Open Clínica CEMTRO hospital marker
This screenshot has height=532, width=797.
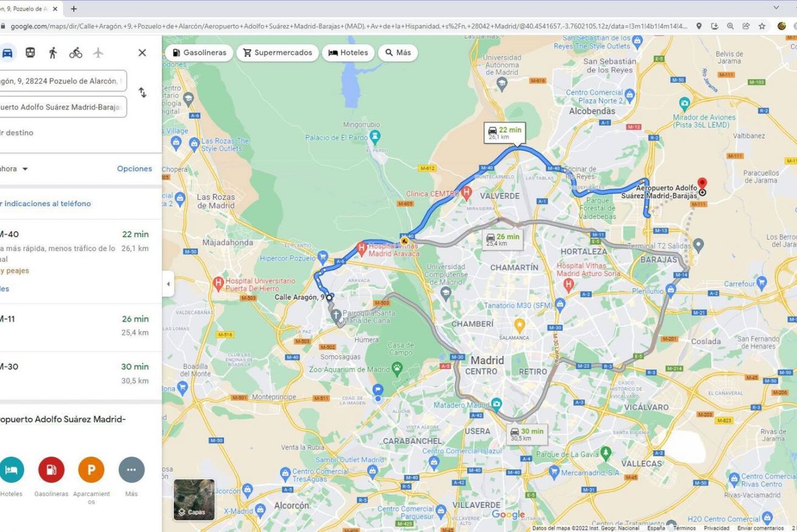pyautogui.click(x=467, y=193)
